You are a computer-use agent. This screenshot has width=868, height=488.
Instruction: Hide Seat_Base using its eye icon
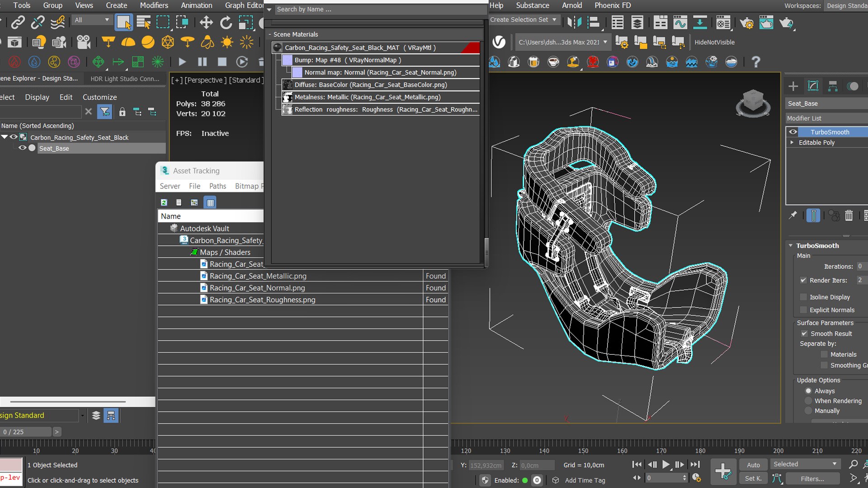tap(22, 148)
